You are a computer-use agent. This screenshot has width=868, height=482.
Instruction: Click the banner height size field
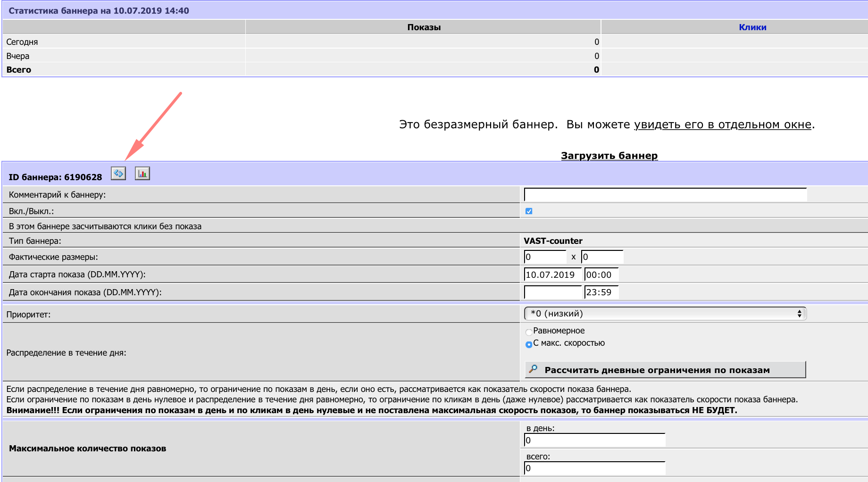pyautogui.click(x=602, y=257)
